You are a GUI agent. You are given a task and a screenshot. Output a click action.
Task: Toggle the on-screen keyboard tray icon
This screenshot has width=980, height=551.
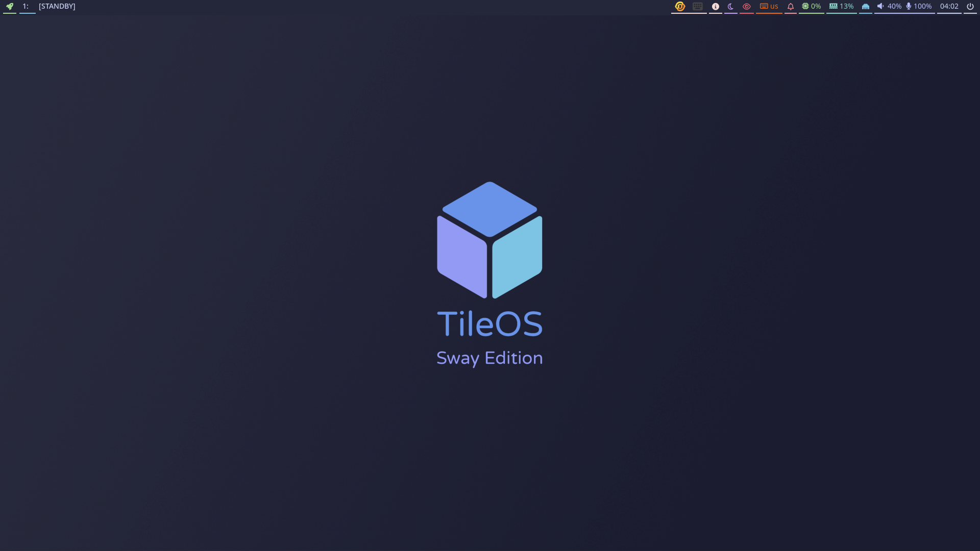[698, 7]
